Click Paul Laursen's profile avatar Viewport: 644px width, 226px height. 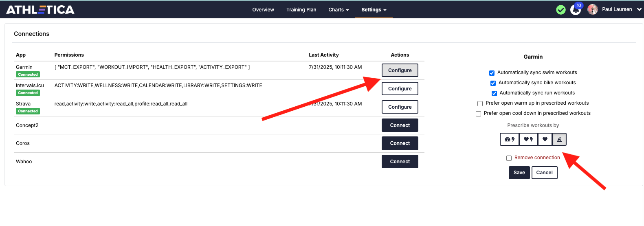pos(593,9)
